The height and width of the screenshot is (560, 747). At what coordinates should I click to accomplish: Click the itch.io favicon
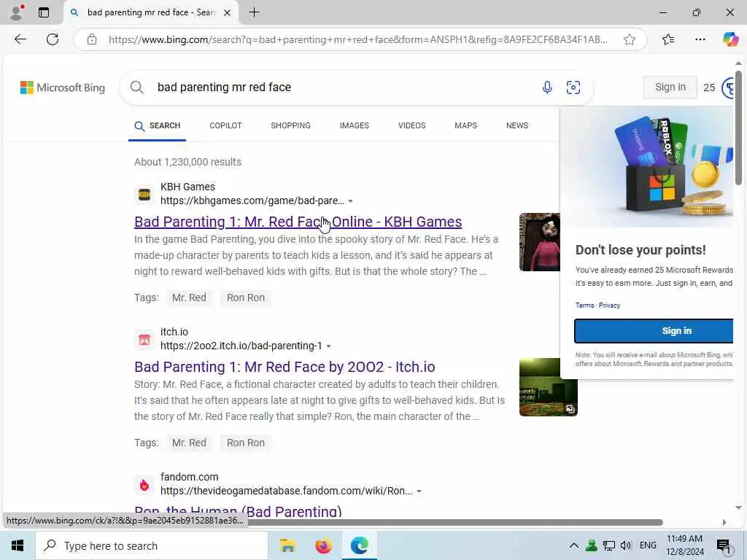pos(144,340)
